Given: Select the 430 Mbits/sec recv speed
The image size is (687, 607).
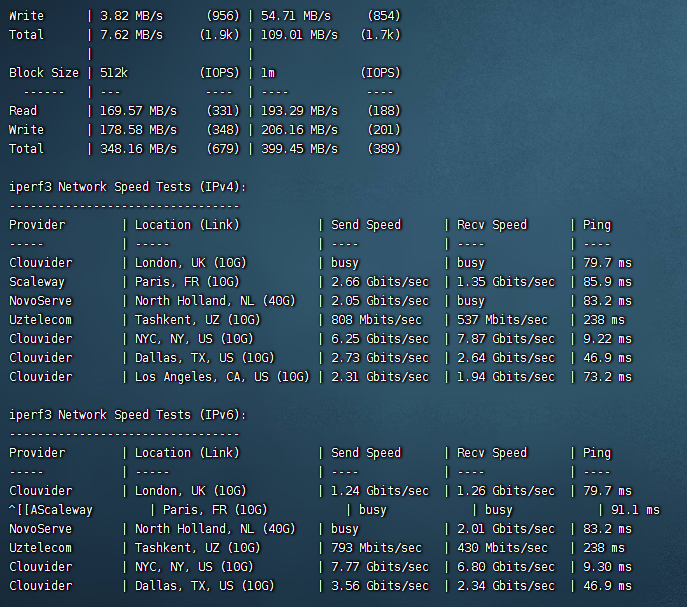Looking at the screenshot, I should [x=502, y=548].
